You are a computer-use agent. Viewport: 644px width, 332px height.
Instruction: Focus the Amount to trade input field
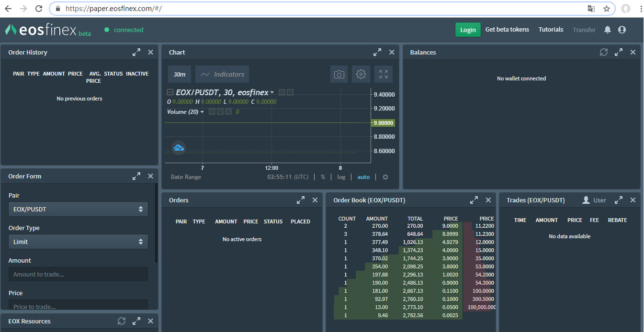tap(78, 274)
